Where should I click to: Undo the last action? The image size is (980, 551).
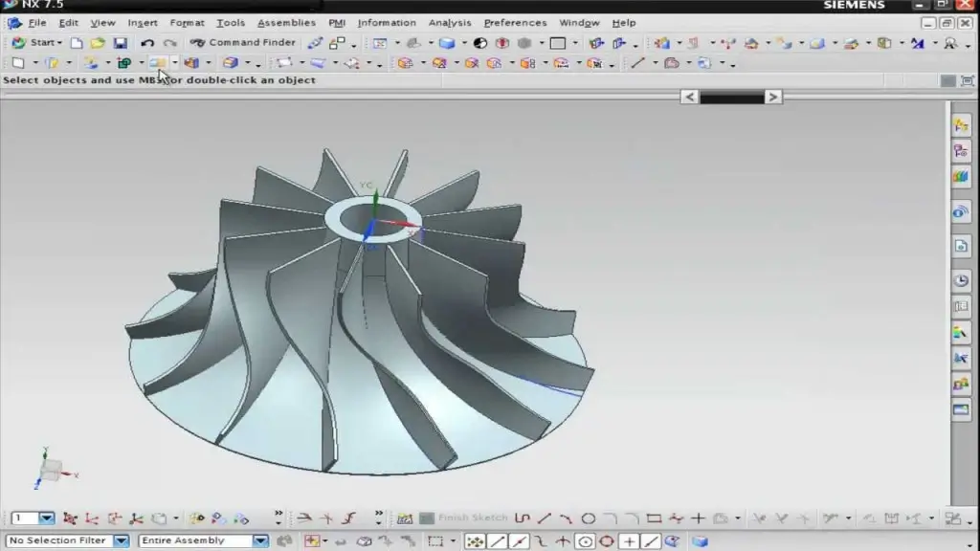(x=148, y=42)
